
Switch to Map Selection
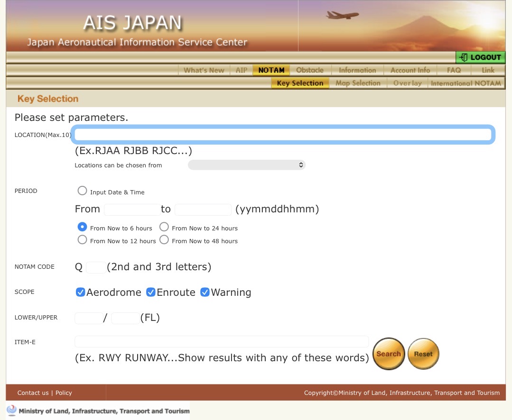[358, 82]
